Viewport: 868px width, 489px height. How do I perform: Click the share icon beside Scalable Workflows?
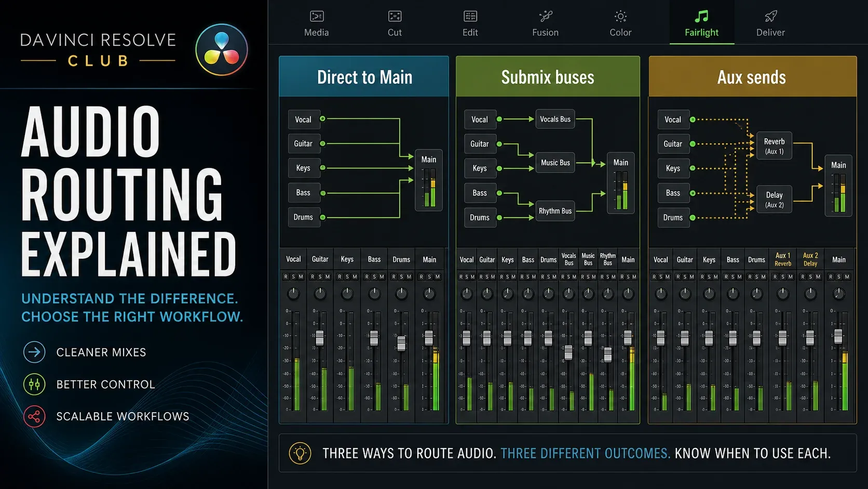(34, 416)
